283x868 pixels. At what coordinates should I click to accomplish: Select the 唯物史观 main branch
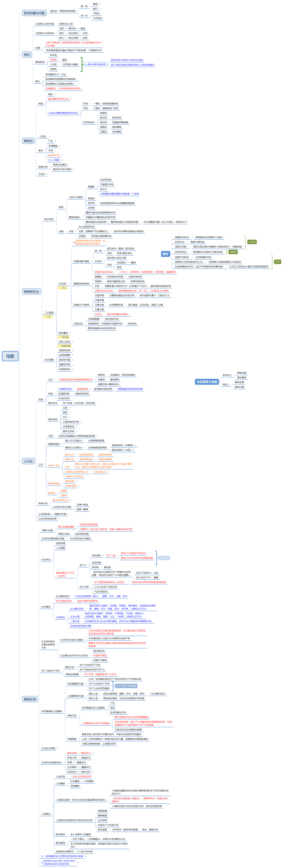click(x=30, y=699)
